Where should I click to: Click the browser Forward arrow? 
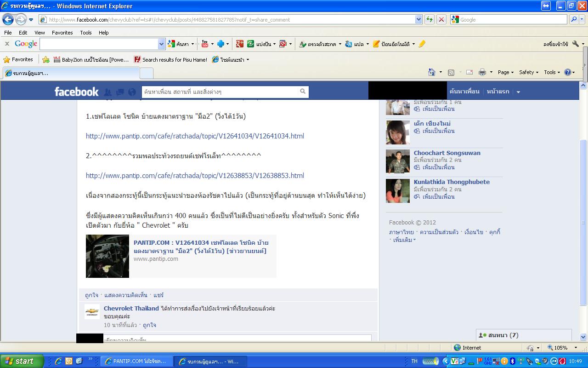pos(21,19)
